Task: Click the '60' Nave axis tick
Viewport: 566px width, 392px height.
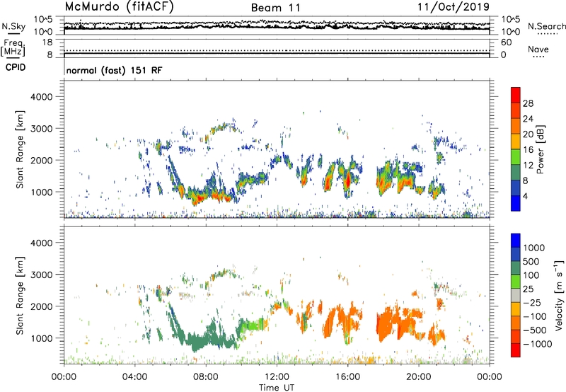Action: pyautogui.click(x=506, y=42)
